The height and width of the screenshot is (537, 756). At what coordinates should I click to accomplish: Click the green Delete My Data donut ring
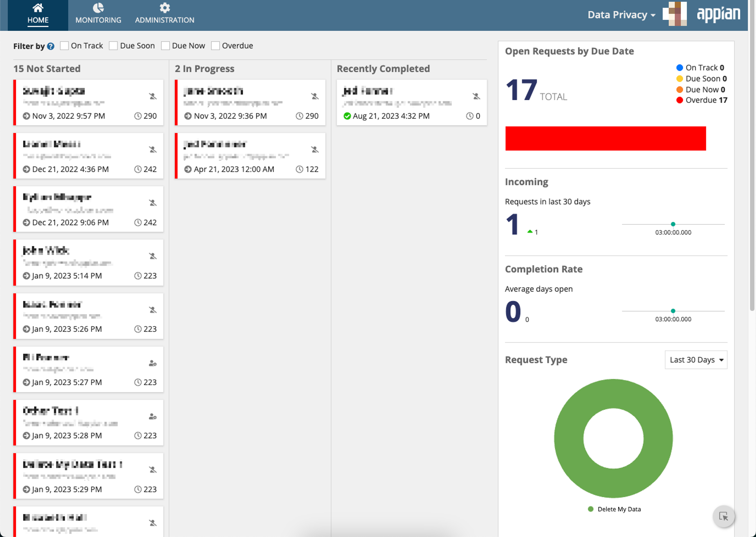tap(569, 438)
